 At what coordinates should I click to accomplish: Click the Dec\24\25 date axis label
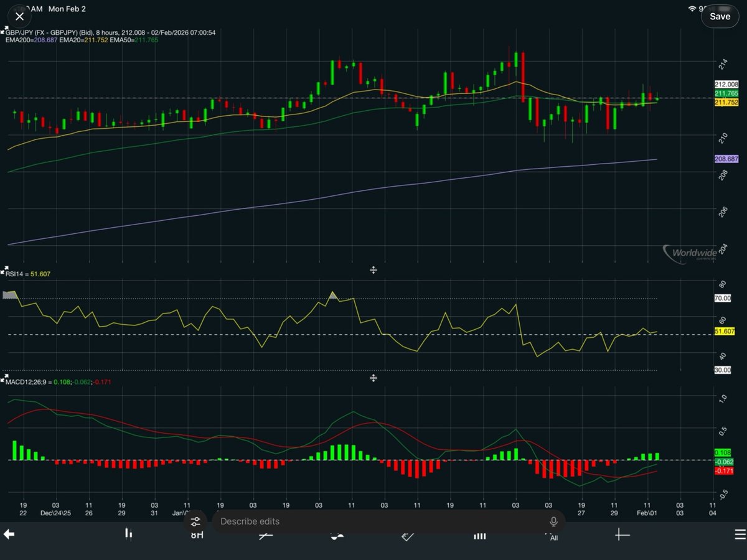[56, 514]
